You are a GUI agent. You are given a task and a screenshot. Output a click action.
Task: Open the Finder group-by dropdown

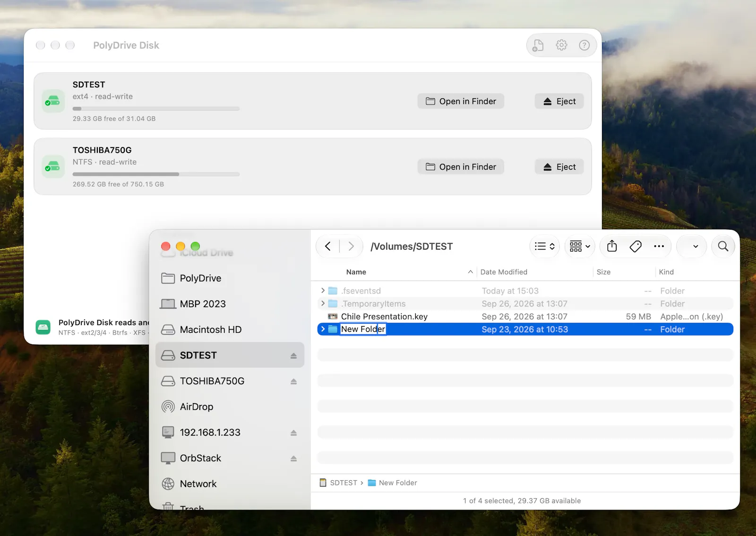click(x=580, y=246)
